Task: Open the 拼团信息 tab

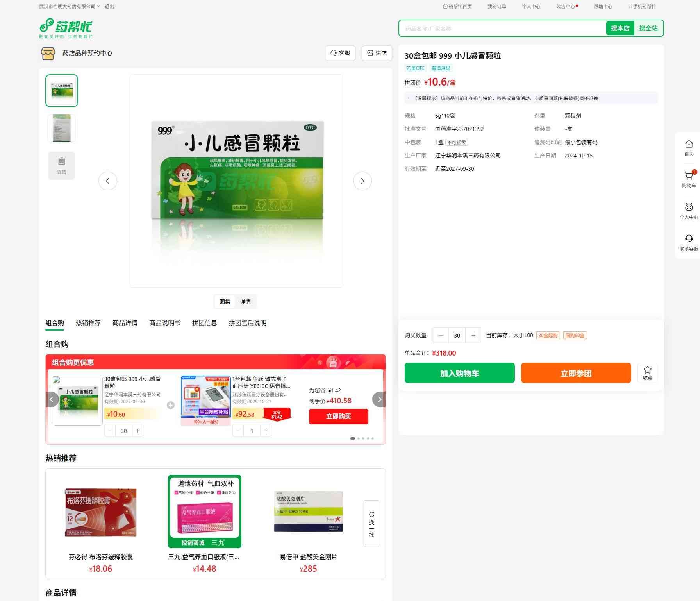Action: (204, 323)
